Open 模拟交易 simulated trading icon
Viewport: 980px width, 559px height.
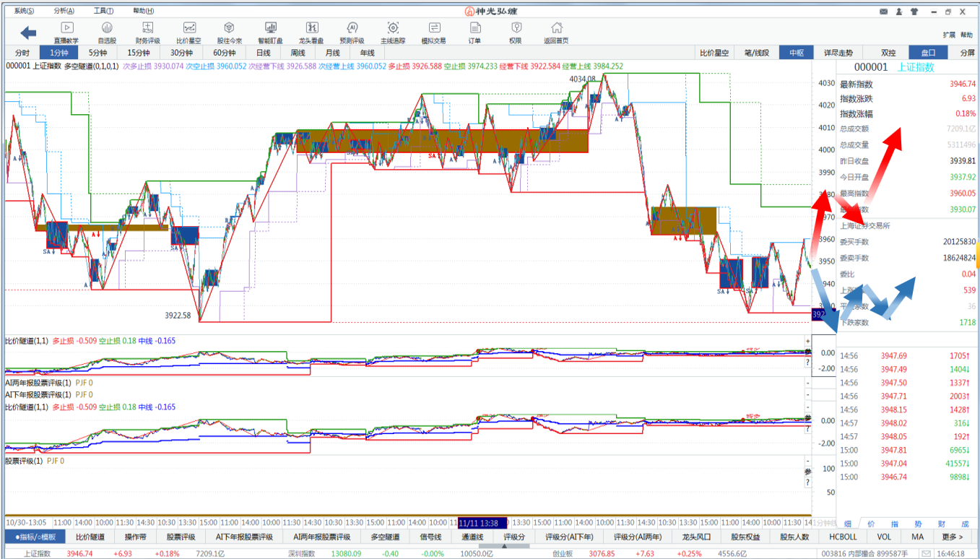[433, 32]
